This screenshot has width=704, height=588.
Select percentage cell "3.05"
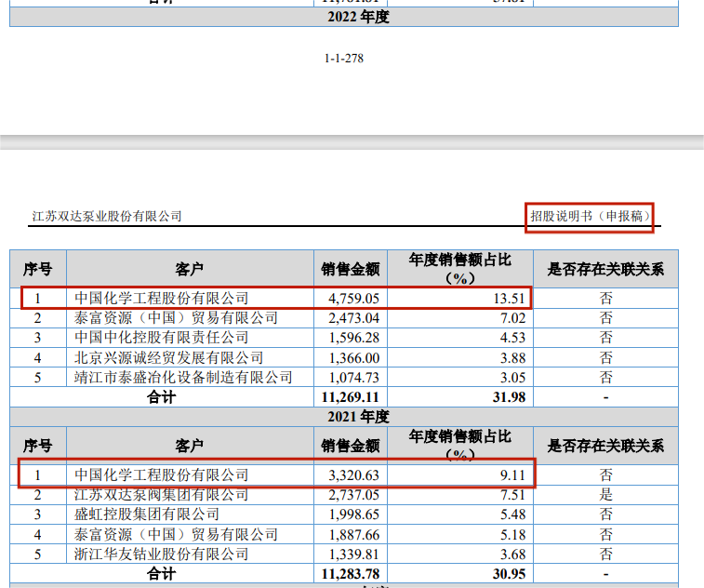pyautogui.click(x=512, y=378)
